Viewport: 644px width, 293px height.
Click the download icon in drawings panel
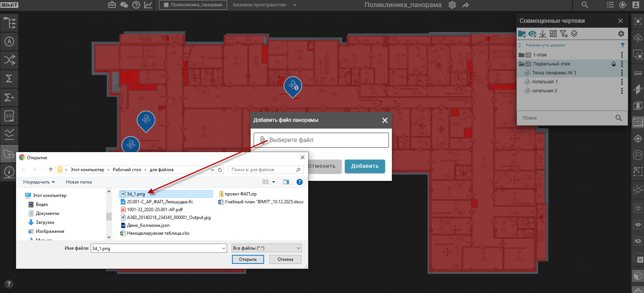[543, 34]
